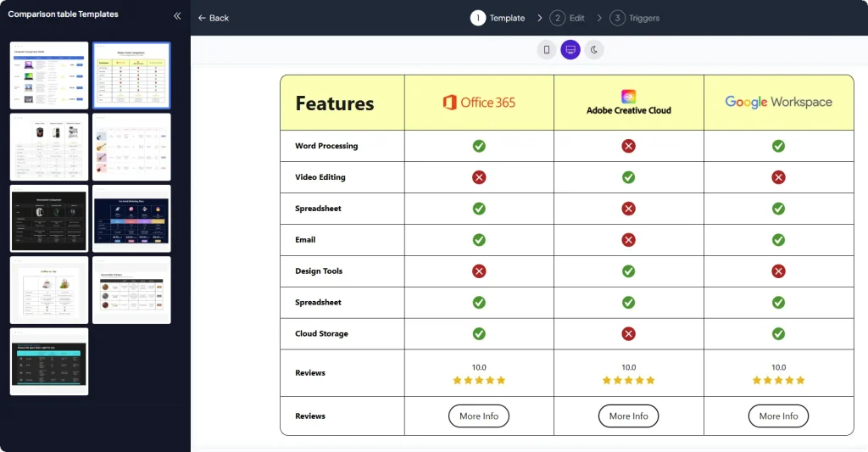Image resolution: width=868 pixels, height=452 pixels.
Task: Click Office 365 Design Tools cross icon
Action: (479, 271)
